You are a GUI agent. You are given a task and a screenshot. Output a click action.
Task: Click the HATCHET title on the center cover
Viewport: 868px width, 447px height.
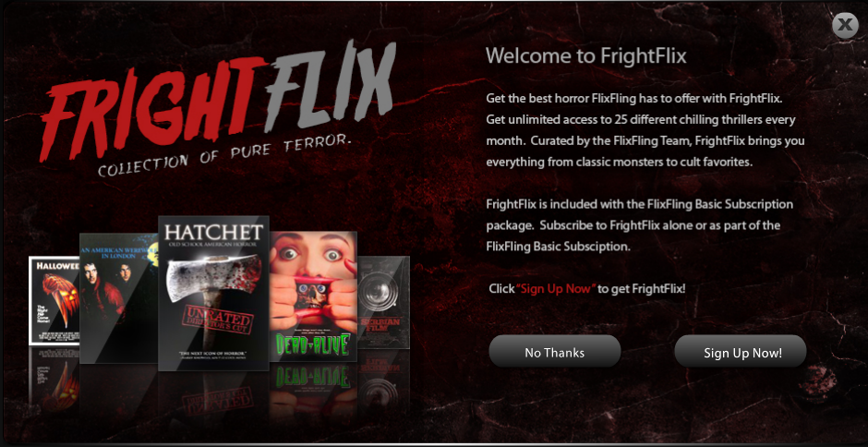(x=213, y=232)
